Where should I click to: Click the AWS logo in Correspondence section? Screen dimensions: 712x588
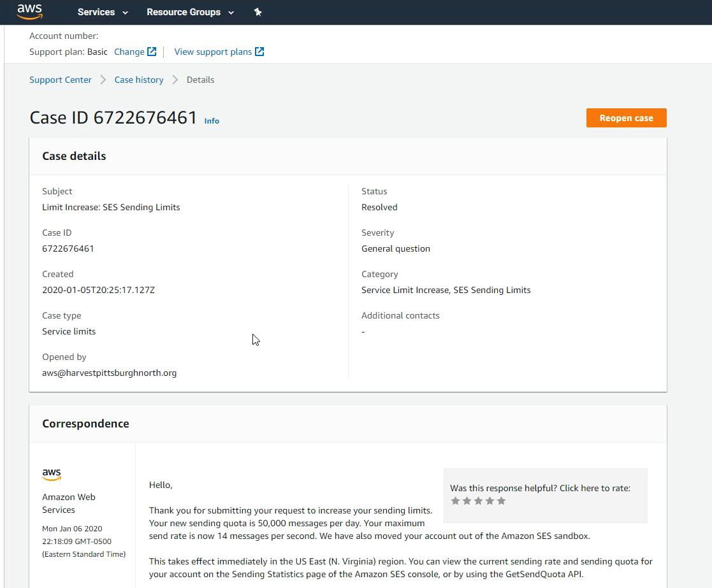pyautogui.click(x=51, y=474)
